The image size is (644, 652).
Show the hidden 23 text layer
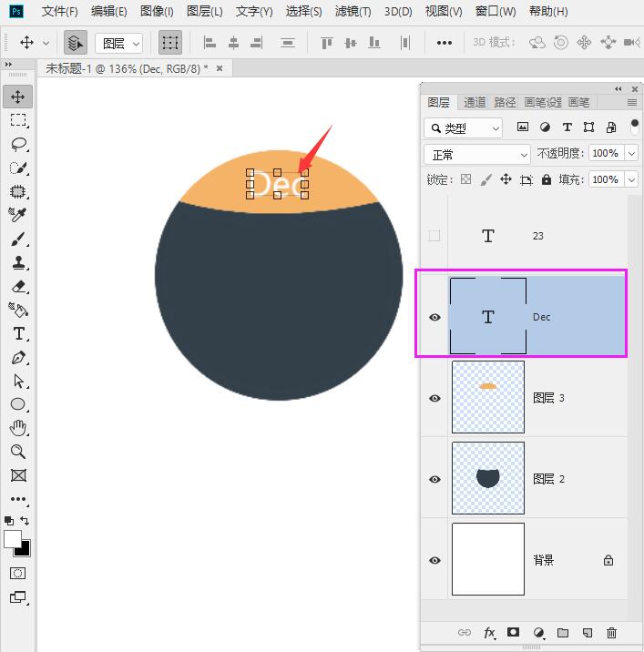tap(434, 236)
